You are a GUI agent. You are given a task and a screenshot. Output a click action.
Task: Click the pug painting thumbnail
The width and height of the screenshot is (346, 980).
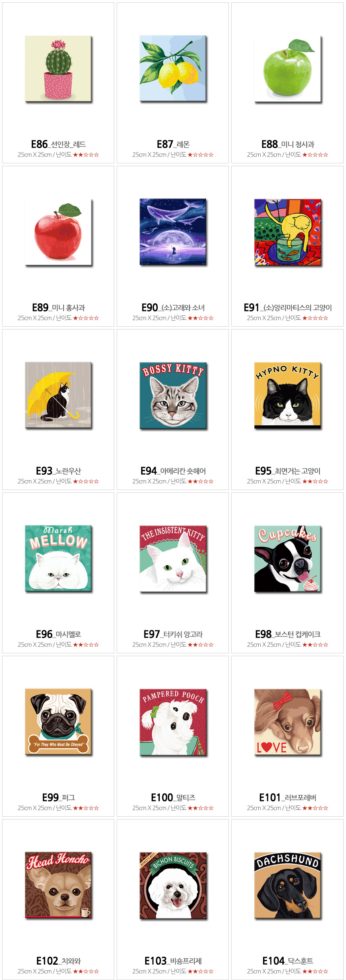pyautogui.click(x=58, y=722)
